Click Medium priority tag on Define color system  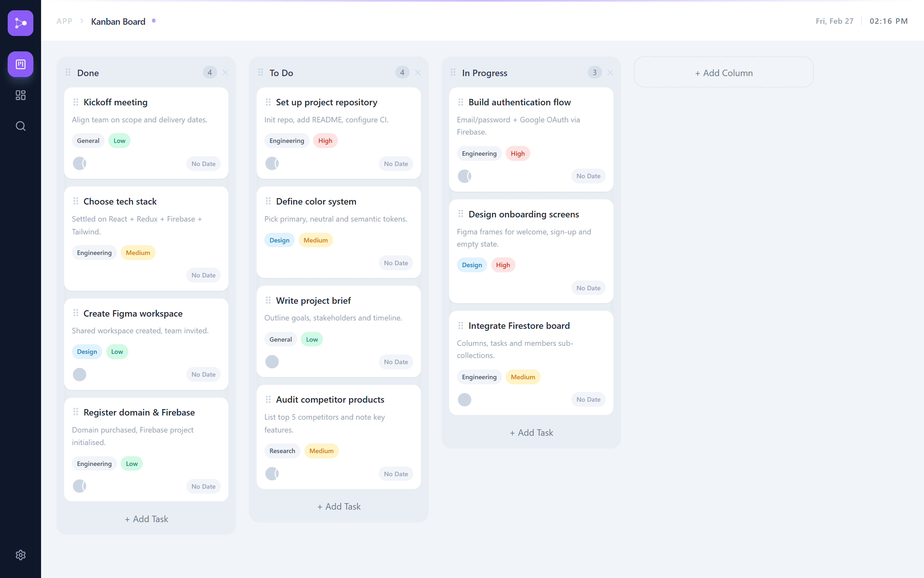316,240
